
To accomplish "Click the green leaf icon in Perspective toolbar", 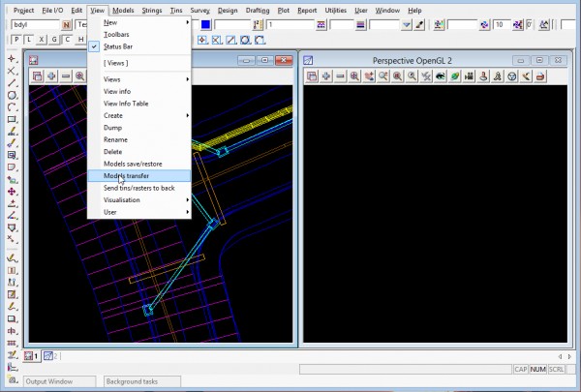I will tap(453, 75).
